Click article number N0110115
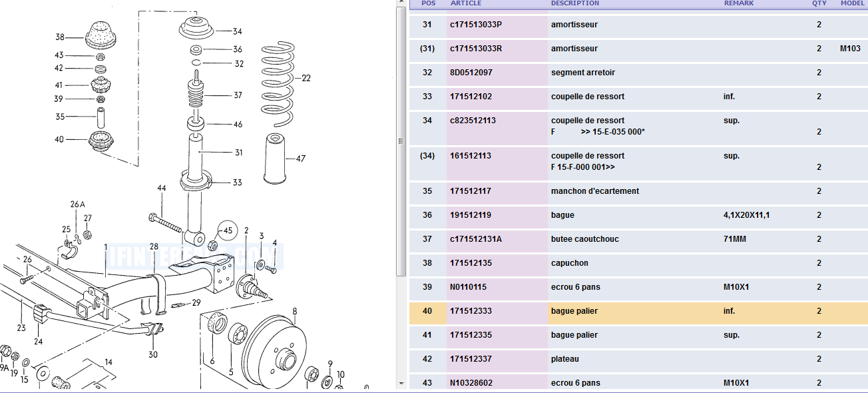The height and width of the screenshot is (393, 868). point(469,287)
